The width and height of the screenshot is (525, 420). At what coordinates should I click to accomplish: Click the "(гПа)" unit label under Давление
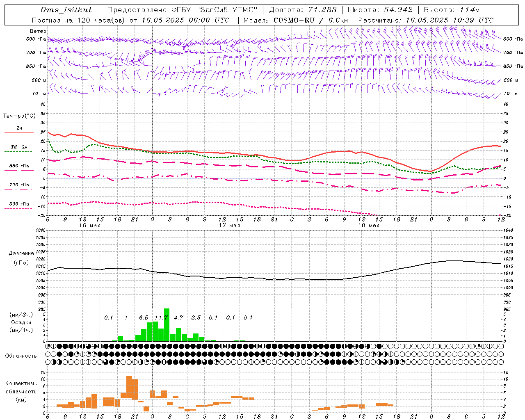(21, 263)
